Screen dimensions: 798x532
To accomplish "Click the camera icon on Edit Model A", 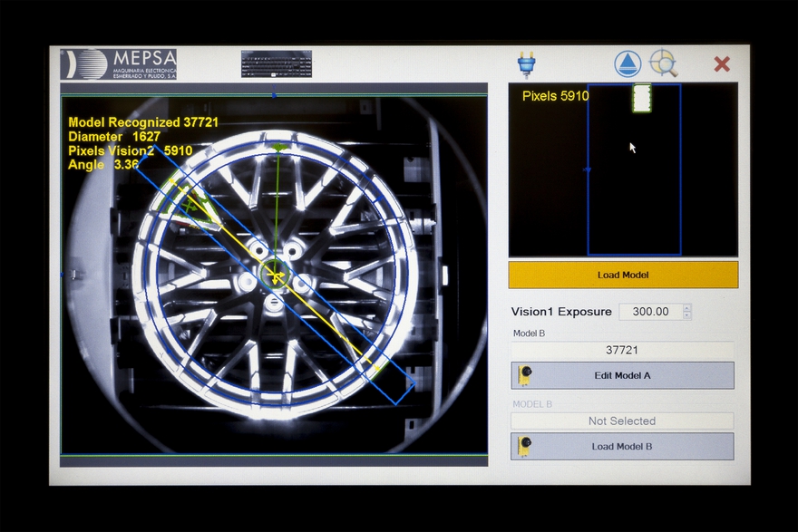I will click(x=523, y=375).
